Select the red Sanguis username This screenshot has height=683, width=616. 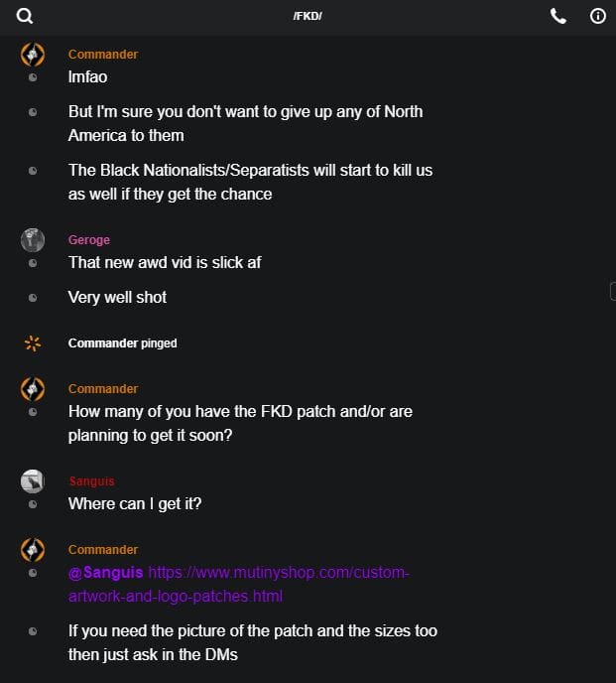[92, 481]
